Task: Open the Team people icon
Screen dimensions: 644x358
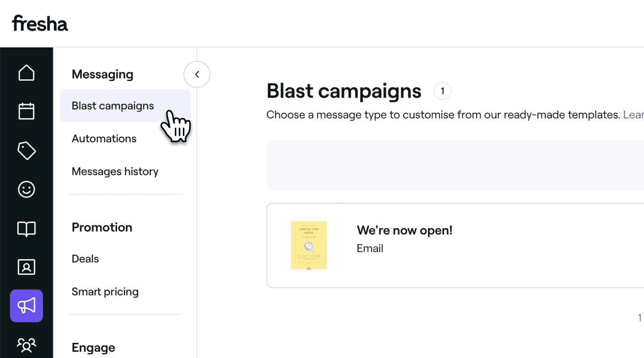Action: click(x=26, y=345)
